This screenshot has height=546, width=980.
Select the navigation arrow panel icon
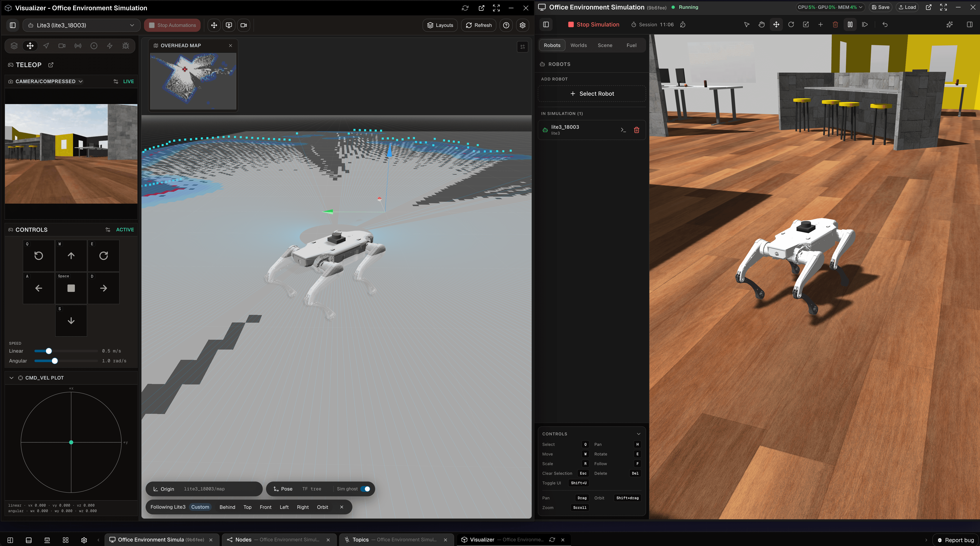(46, 46)
